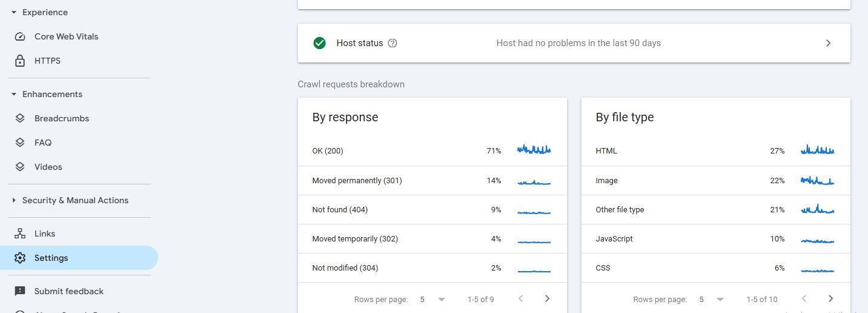Viewport: 868px width, 313px height.
Task: Click the Settings gear icon
Action: click(20, 258)
